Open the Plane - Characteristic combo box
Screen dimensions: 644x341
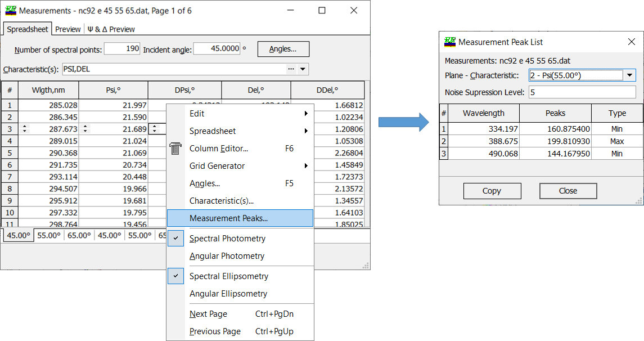point(582,75)
